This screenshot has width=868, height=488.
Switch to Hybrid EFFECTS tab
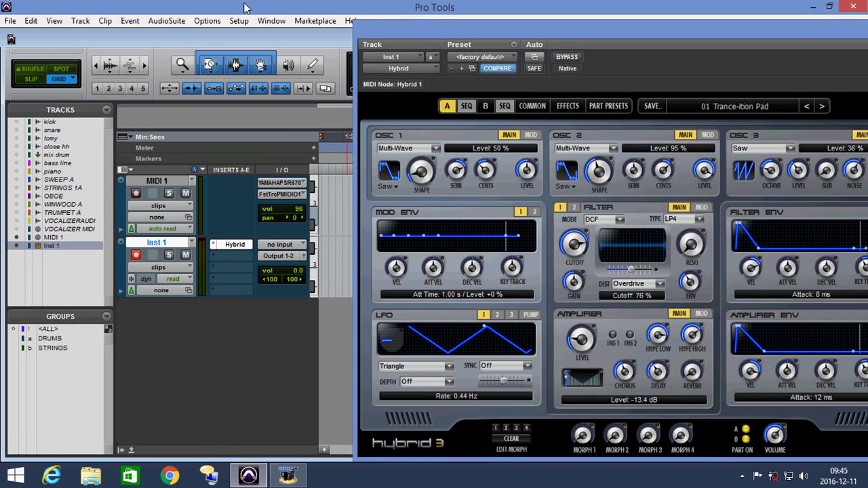(x=568, y=106)
